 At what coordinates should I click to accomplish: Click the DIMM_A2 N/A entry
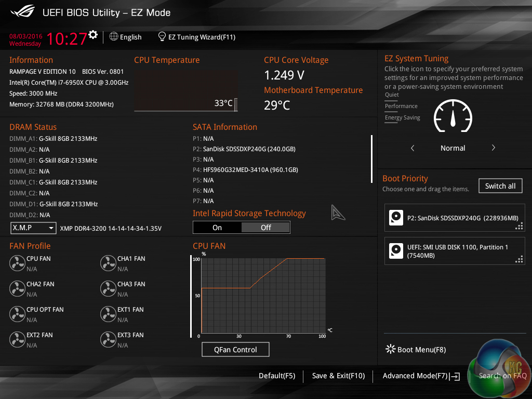[30, 150]
